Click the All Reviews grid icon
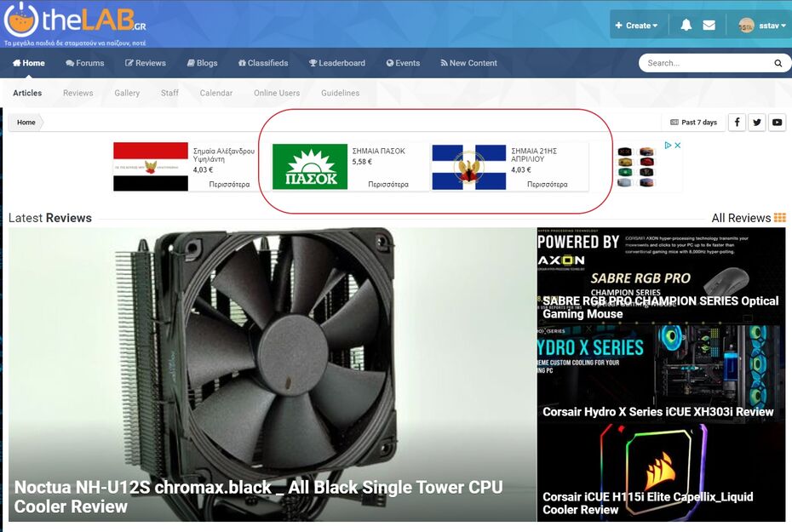This screenshot has height=532, width=792. (779, 218)
